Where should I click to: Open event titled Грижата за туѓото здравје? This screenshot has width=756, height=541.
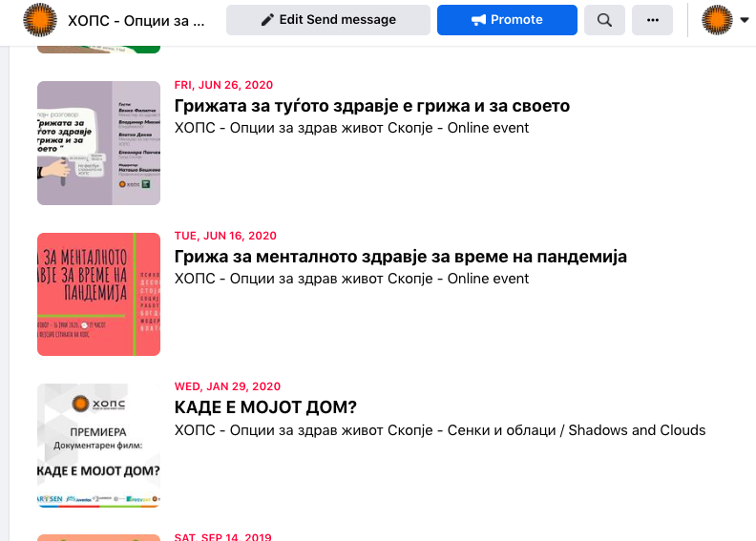372,106
